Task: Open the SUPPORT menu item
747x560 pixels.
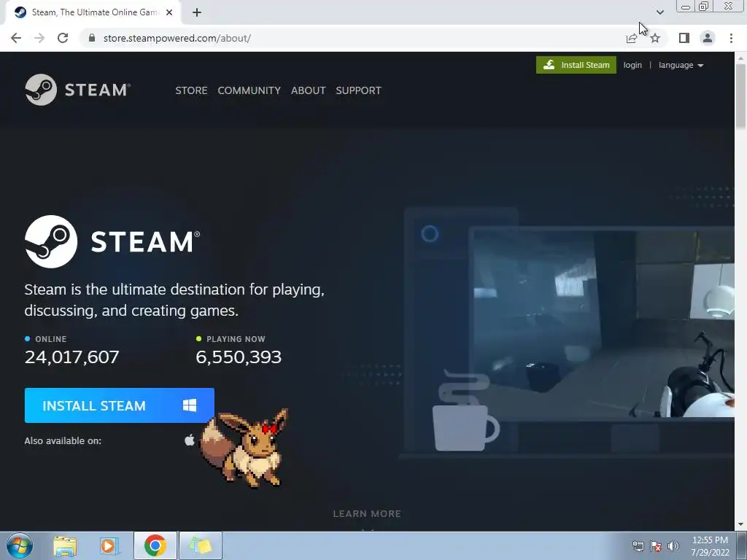Action: [358, 90]
